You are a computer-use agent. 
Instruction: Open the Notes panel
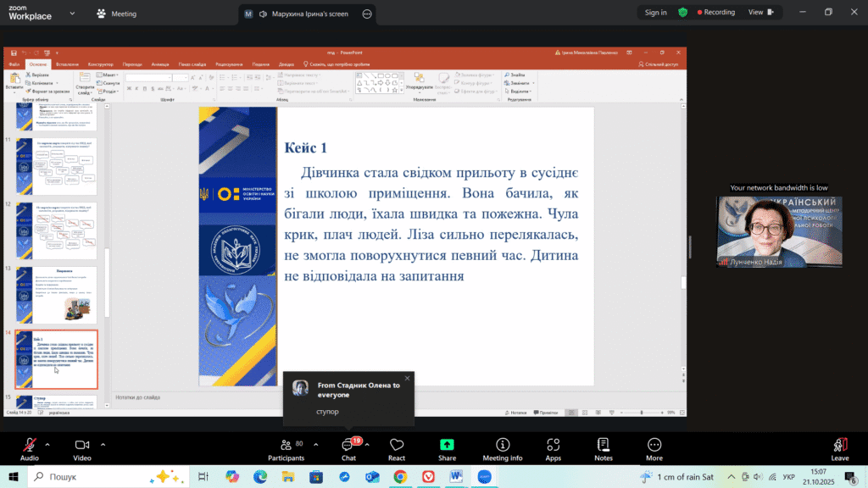click(x=603, y=448)
